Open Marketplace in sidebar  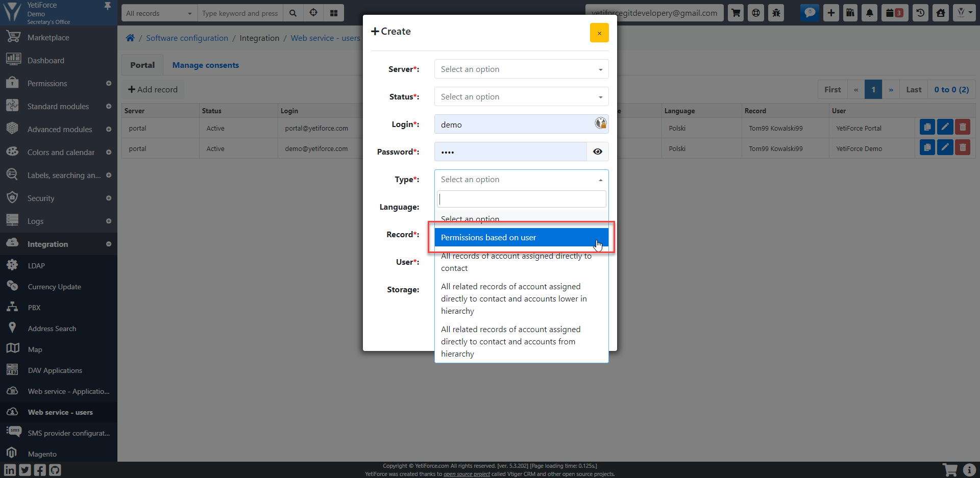tap(59, 37)
